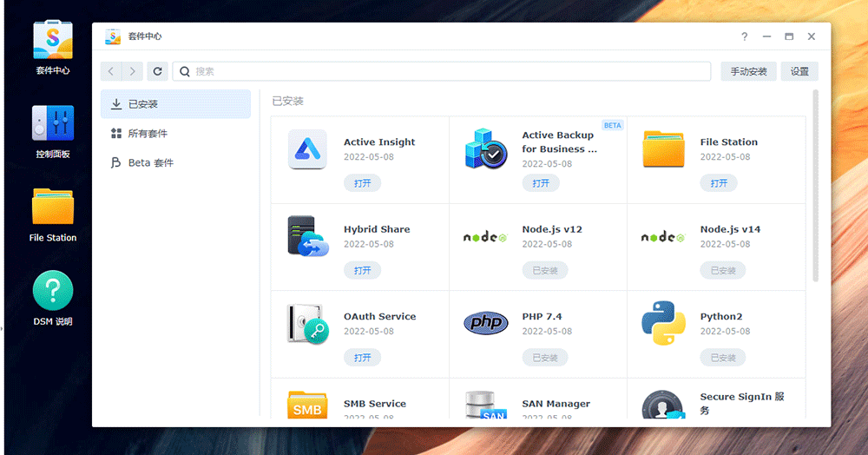Click the Python2 title text
868x455 pixels.
(721, 317)
